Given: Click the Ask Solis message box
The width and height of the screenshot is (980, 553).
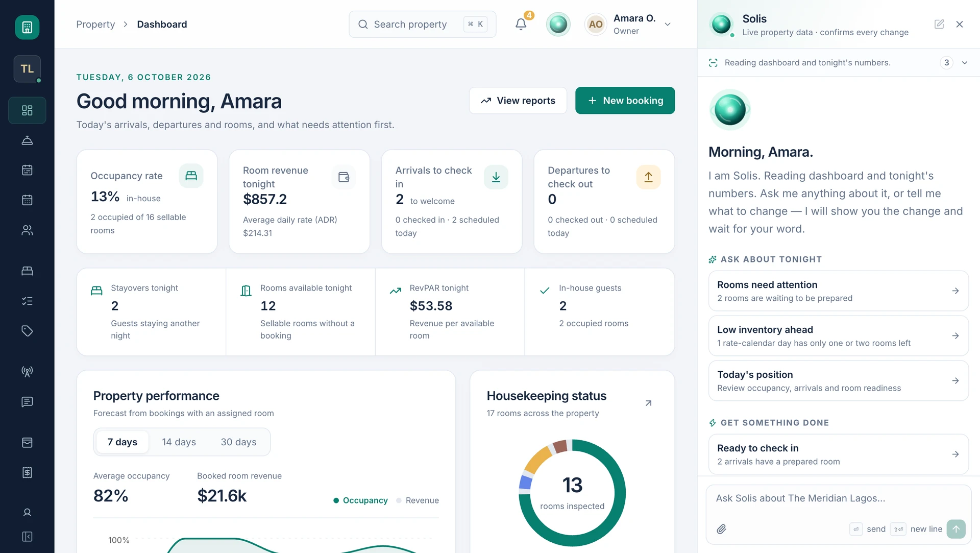Looking at the screenshot, I should point(838,498).
